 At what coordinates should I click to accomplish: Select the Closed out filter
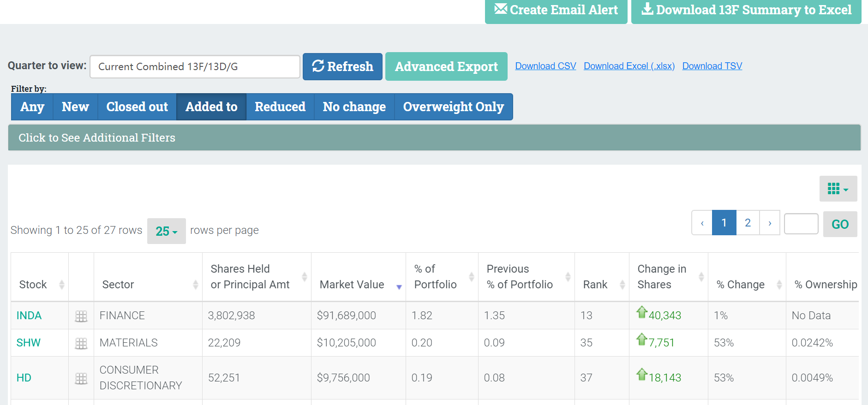point(137,107)
